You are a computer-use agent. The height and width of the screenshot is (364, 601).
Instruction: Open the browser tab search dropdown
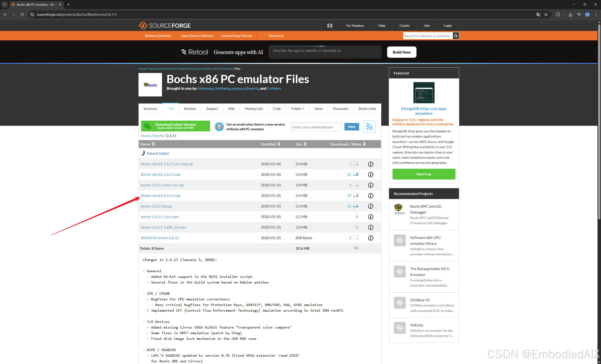pos(5,4)
